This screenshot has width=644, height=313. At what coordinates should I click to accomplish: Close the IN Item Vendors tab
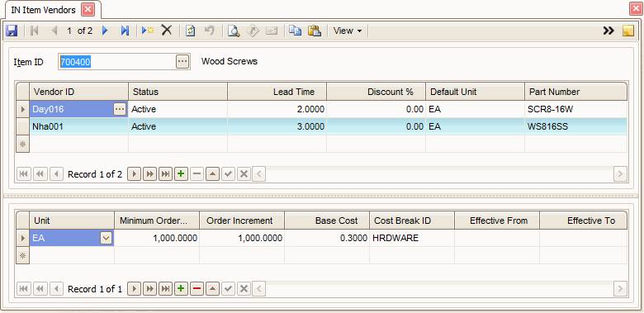[88, 9]
